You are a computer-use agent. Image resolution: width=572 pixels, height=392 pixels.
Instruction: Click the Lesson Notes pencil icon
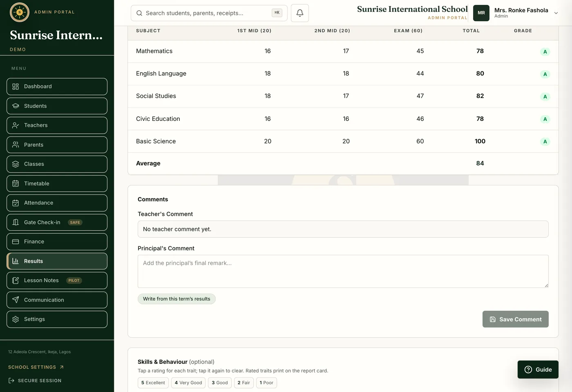click(16, 281)
